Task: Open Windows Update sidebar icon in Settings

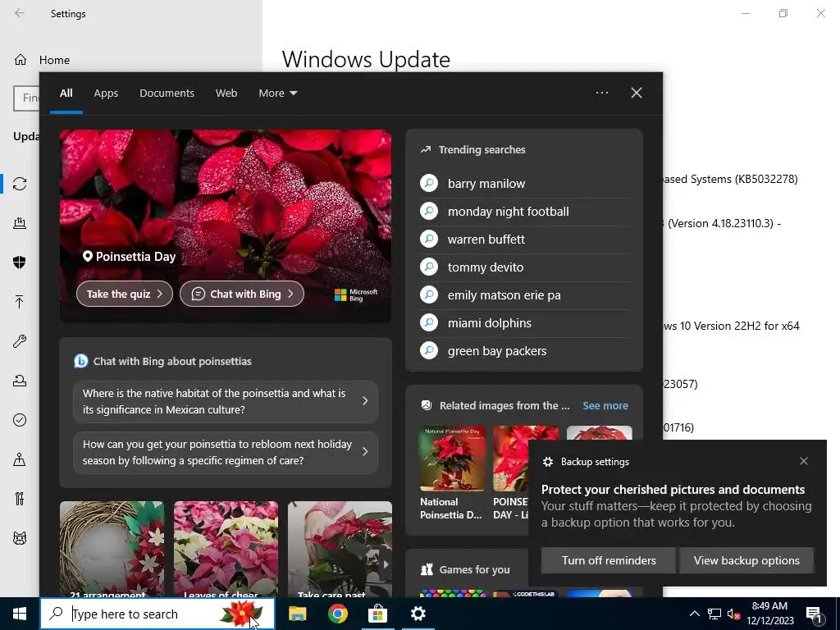Action: coord(20,184)
